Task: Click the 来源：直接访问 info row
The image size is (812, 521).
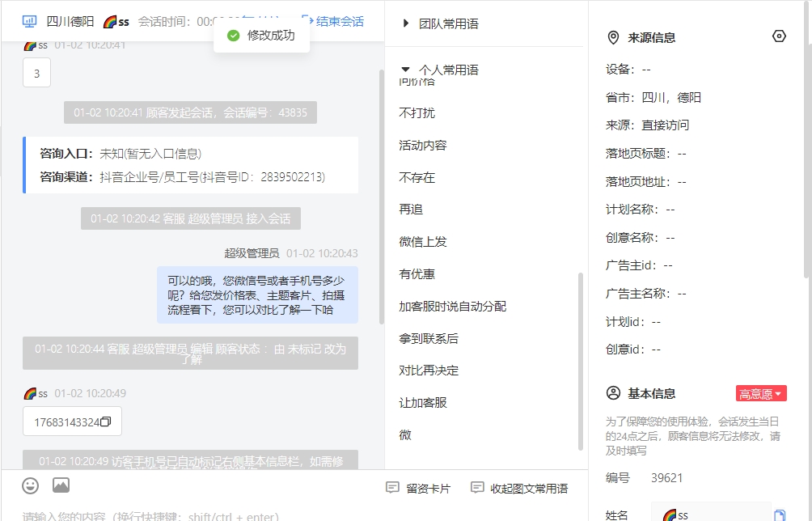Action: [647, 125]
